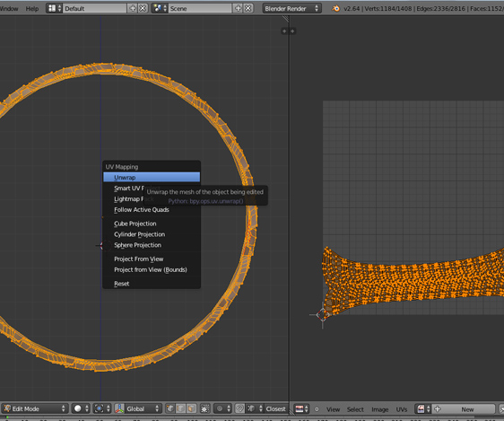The height and width of the screenshot is (421, 504).
Task: Browse image to link in UV editor
Action: (423, 409)
